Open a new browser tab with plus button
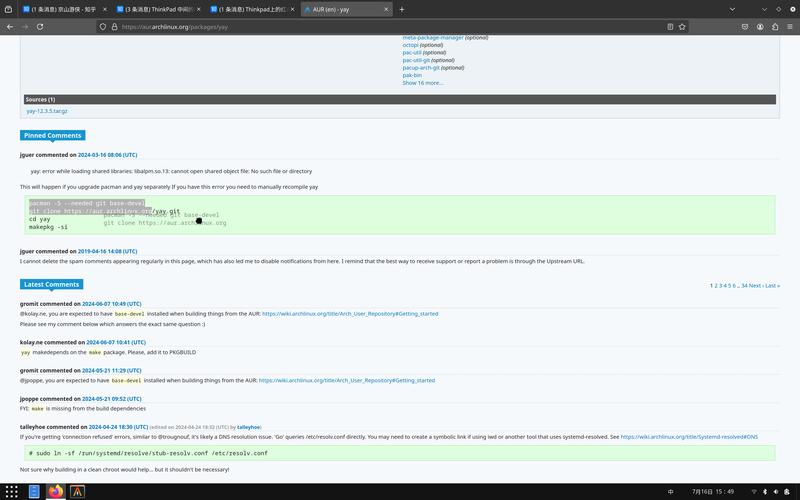The width and height of the screenshot is (800, 500). (402, 9)
